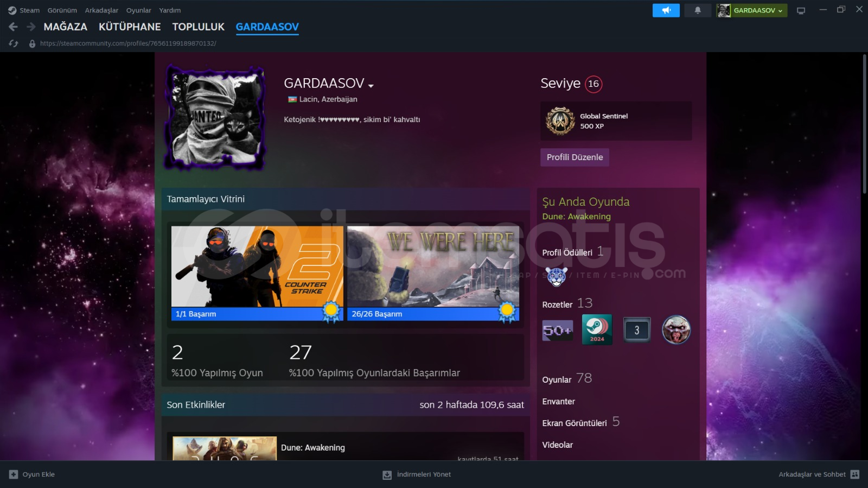Open the 50+ games badge
Image resolution: width=868 pixels, height=488 pixels.
pyautogui.click(x=558, y=330)
